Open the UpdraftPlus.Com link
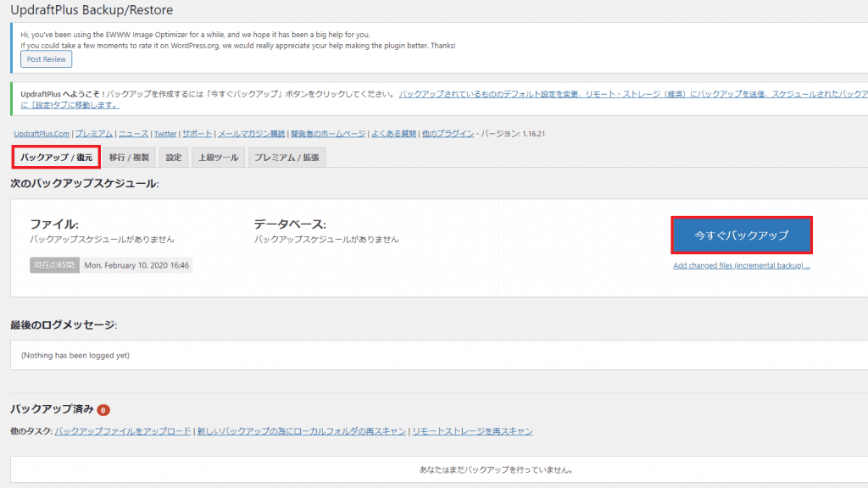Screen dimensions: 868x488 point(42,134)
